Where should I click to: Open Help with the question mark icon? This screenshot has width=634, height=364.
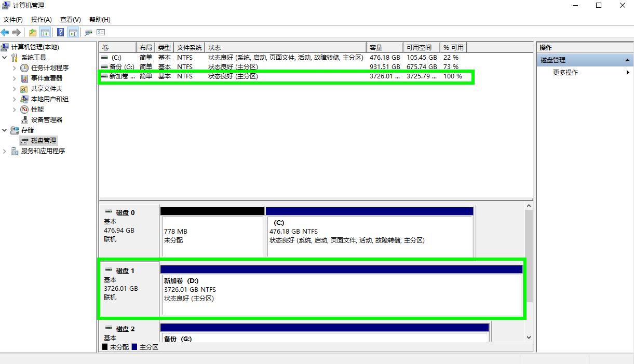(x=61, y=33)
